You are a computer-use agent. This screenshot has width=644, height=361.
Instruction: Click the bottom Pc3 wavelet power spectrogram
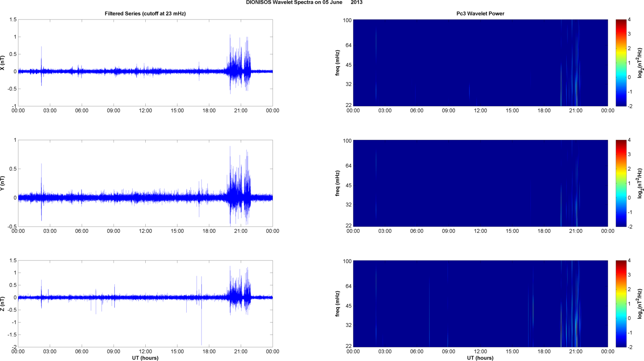point(480,304)
